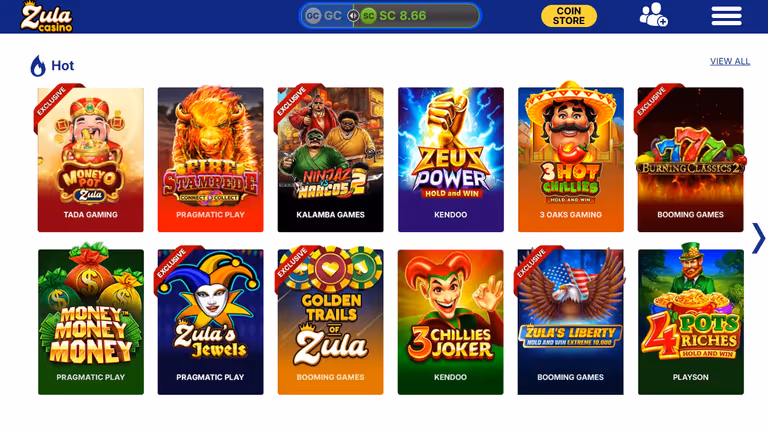Switch to GC gold coins mode
Image resolution: width=768 pixels, height=432 pixels.
coord(324,16)
